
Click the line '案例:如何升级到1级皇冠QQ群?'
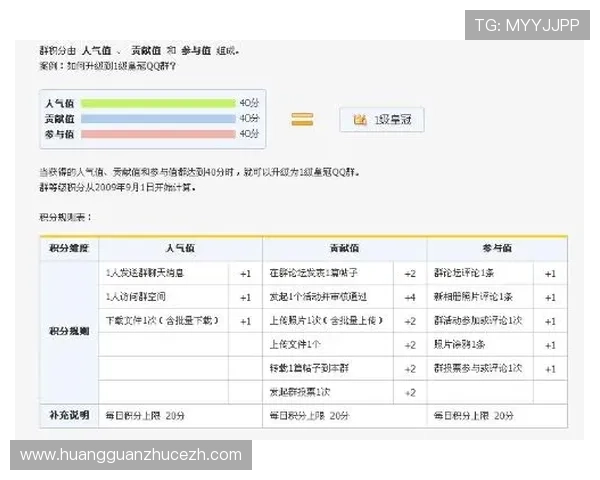(108, 66)
